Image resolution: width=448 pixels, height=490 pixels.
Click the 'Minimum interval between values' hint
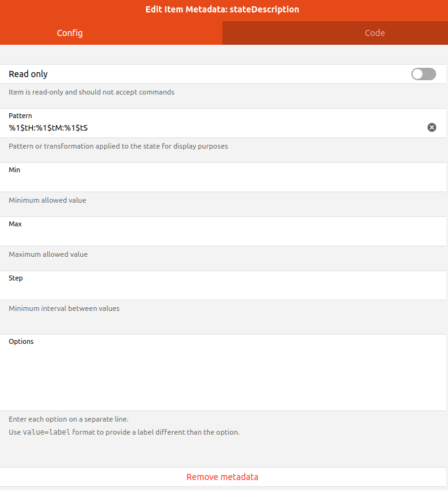pyautogui.click(x=64, y=308)
